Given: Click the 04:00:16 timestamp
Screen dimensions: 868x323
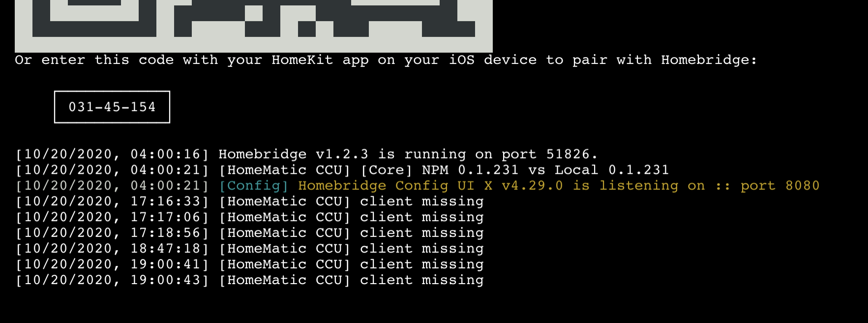Looking at the screenshot, I should pos(165,154).
